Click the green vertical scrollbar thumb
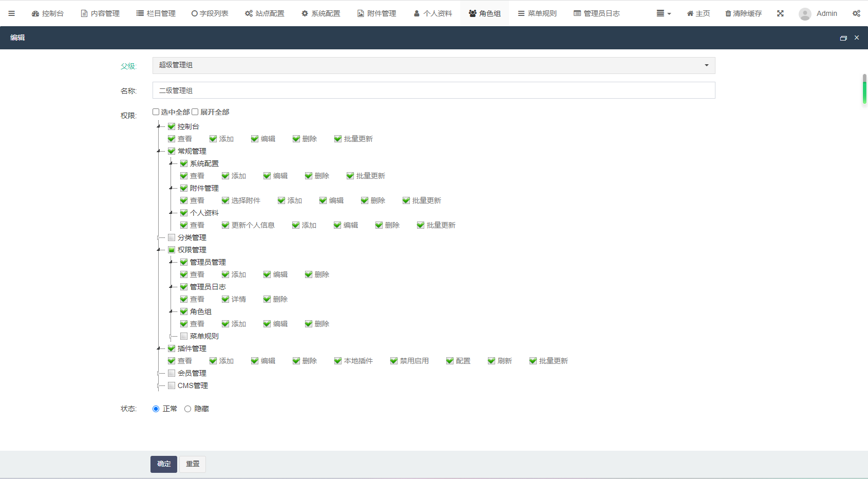This screenshot has height=479, width=868. click(864, 89)
